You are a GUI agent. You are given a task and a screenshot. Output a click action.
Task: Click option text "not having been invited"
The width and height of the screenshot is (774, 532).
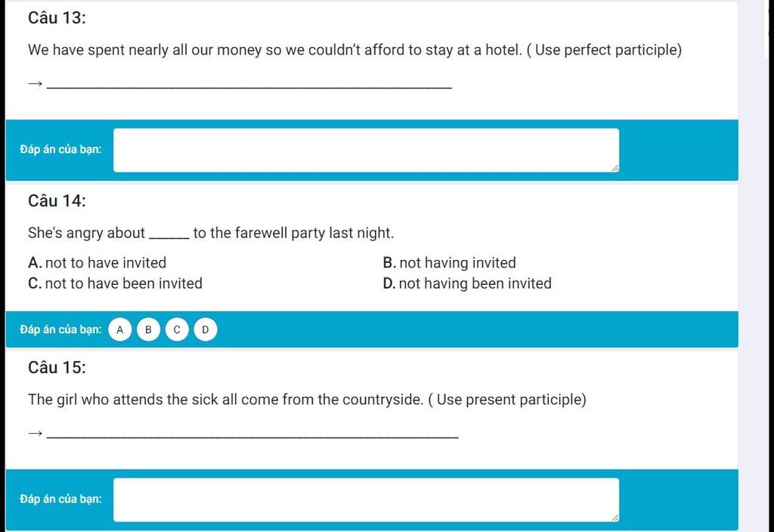click(475, 283)
